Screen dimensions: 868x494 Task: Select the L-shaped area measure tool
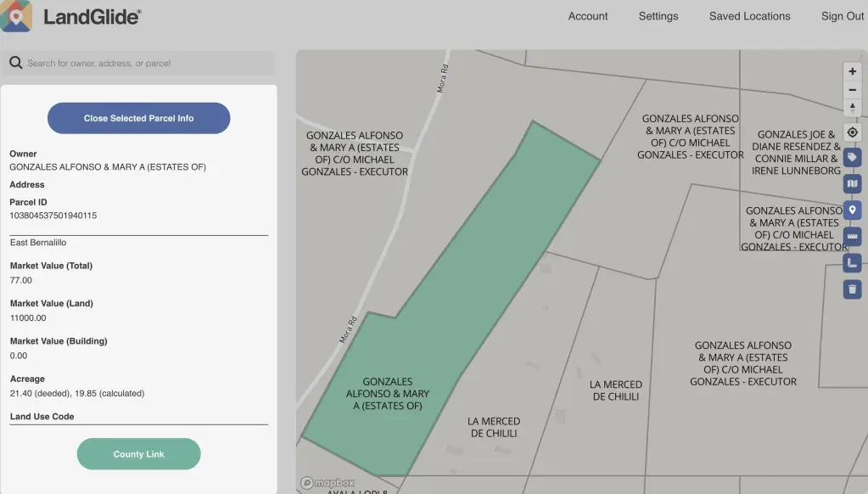pyautogui.click(x=853, y=263)
